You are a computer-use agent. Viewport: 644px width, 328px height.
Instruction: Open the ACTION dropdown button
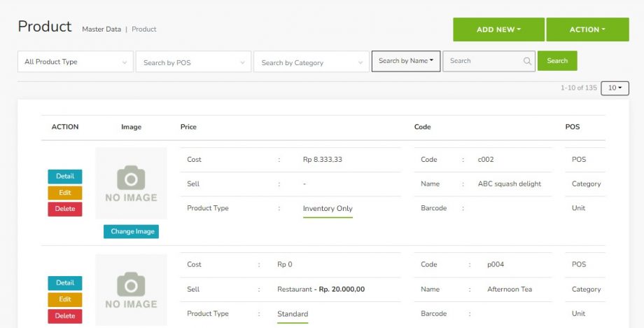coord(587,29)
